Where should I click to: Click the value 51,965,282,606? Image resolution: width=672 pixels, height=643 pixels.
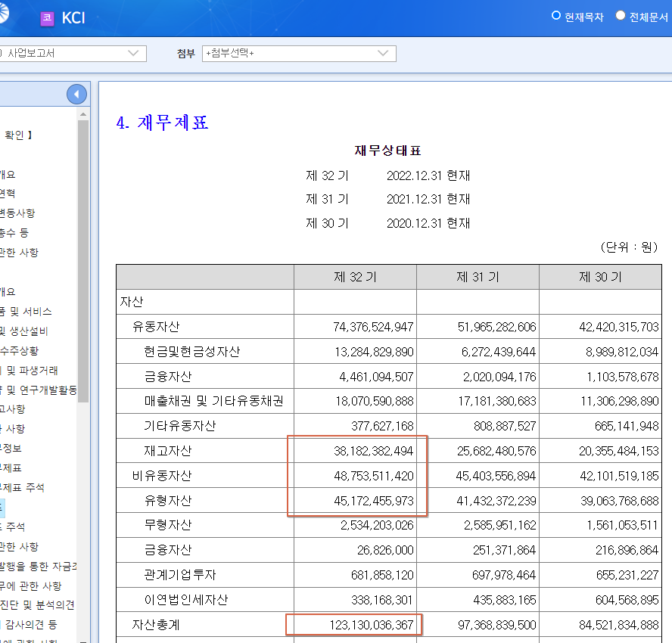497,328
